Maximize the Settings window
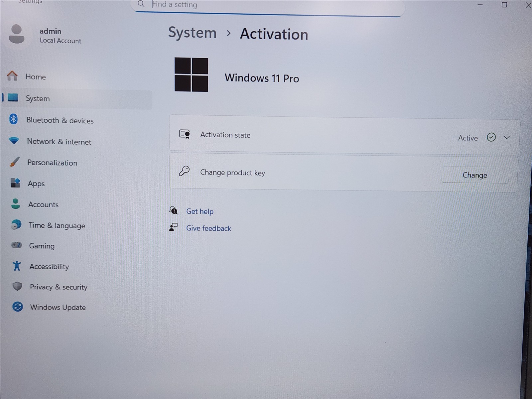Screen dimensions: 532x399 point(504,5)
